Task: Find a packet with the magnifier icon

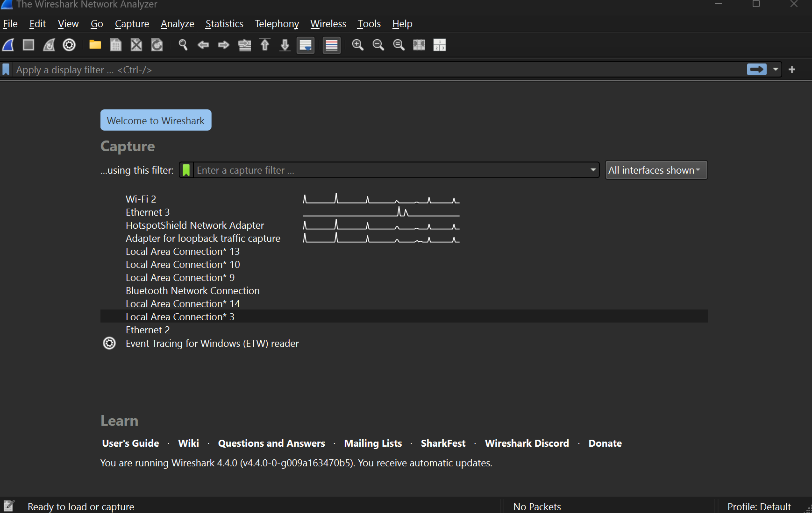Action: 183,45
